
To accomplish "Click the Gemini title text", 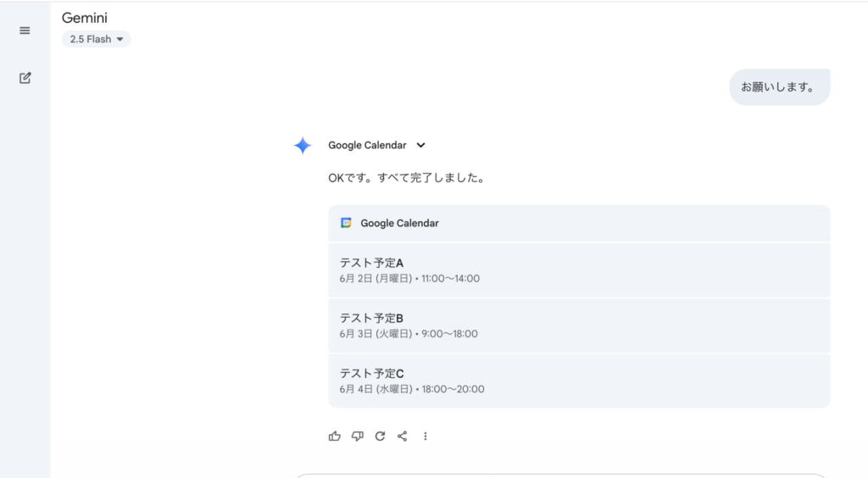I will (x=85, y=18).
